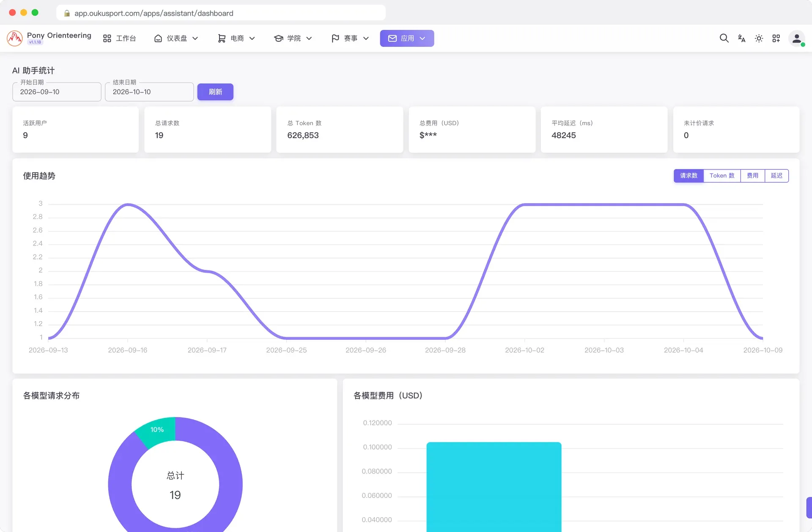The height and width of the screenshot is (532, 812).
Task: Open the user avatar profile menu
Action: coord(797,38)
